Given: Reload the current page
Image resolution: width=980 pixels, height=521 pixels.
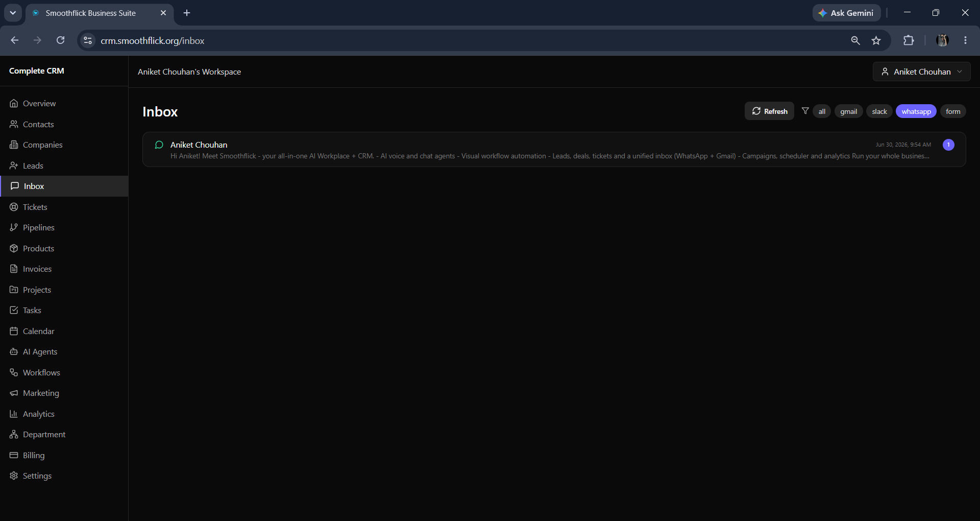Looking at the screenshot, I should point(60,40).
